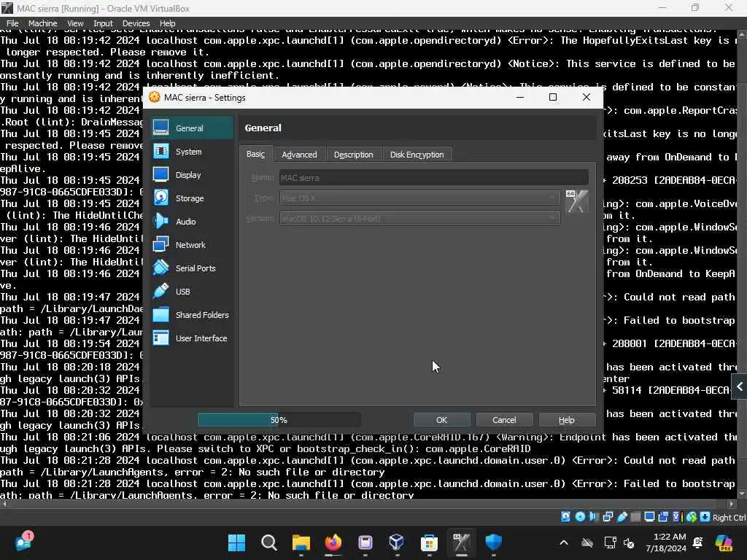Open Windows taskbar search
This screenshot has width=747, height=560.
269,542
